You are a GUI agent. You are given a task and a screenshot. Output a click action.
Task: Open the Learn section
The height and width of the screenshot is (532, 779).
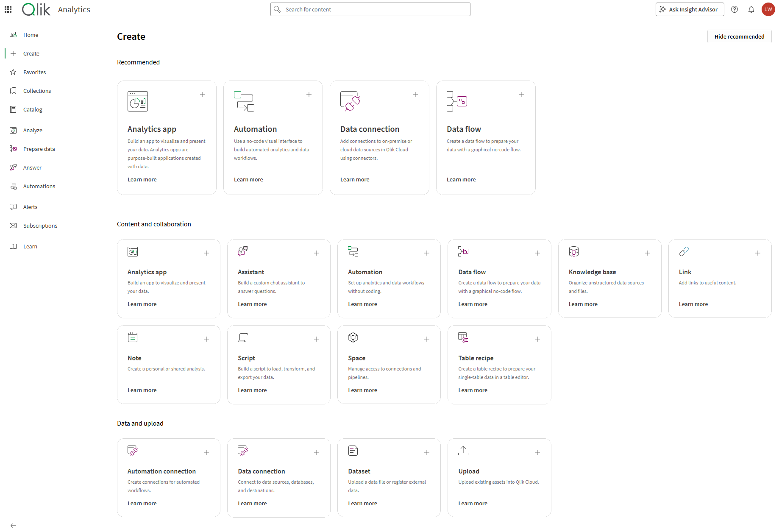[x=30, y=246]
